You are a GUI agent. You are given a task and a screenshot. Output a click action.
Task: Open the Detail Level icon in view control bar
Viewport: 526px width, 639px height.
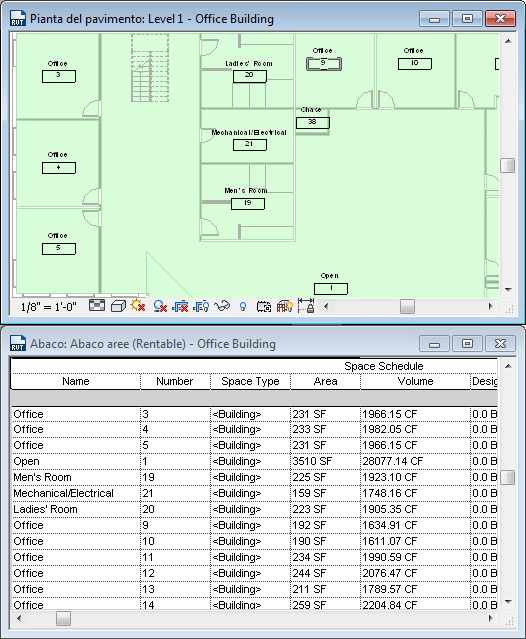pyautogui.click(x=97, y=305)
